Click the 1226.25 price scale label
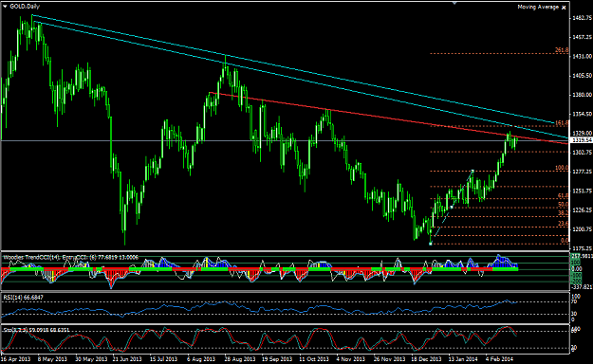The height and width of the screenshot is (364, 593). tap(583, 209)
